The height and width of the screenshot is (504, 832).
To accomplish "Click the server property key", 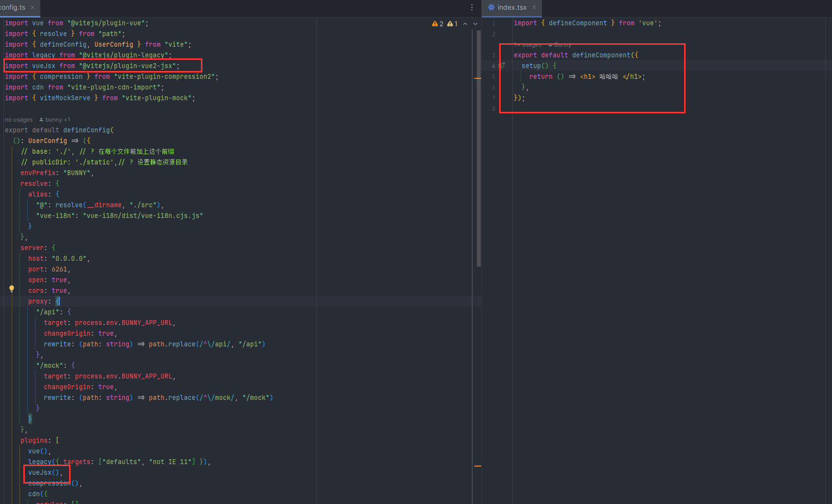I will 32,248.
